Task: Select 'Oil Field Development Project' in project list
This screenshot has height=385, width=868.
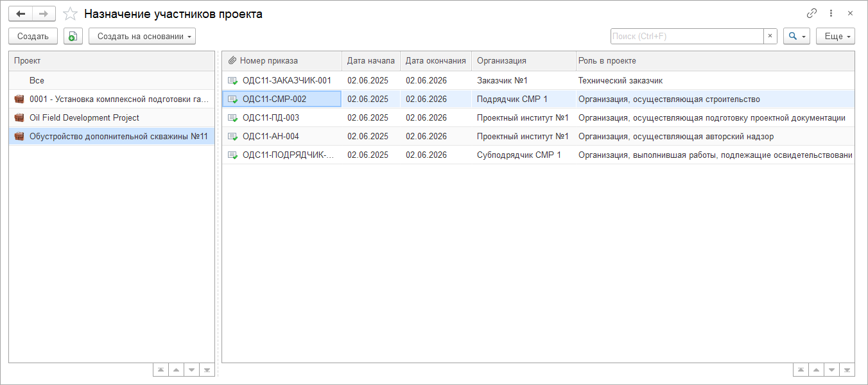Action: point(84,118)
